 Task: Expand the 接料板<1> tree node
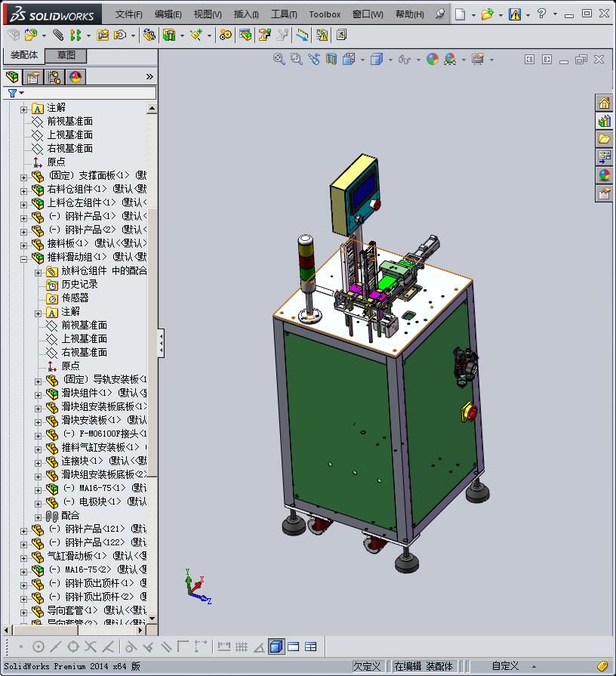click(23, 245)
